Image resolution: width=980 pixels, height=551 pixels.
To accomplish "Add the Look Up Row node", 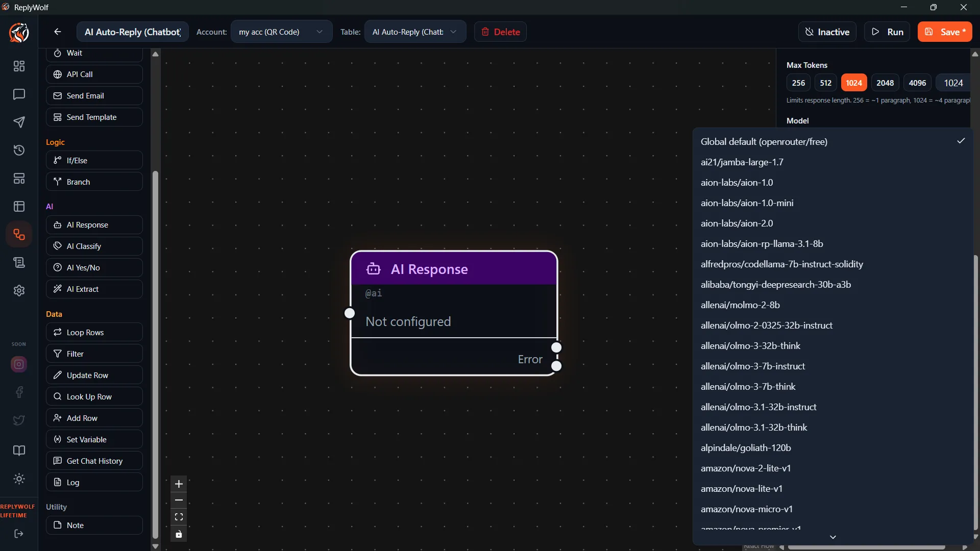I will click(x=94, y=397).
